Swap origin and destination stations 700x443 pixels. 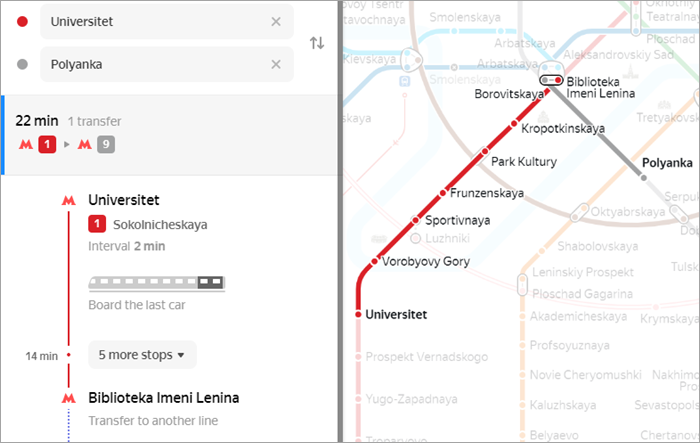[317, 43]
